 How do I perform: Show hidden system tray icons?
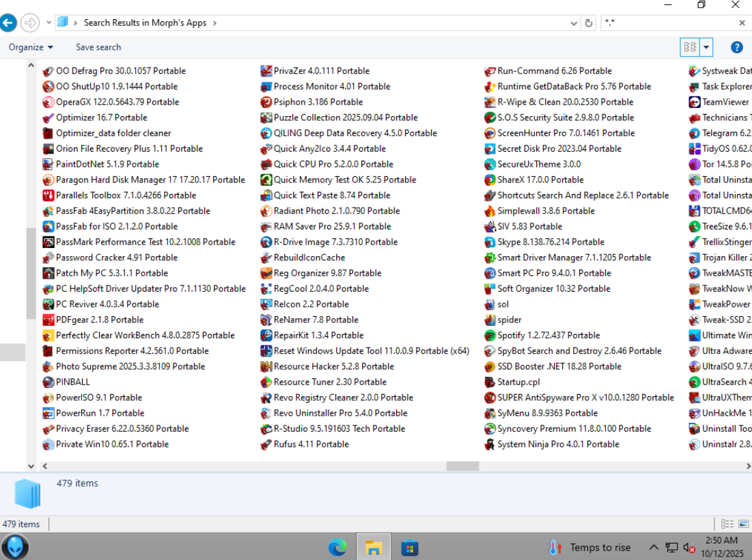click(654, 547)
